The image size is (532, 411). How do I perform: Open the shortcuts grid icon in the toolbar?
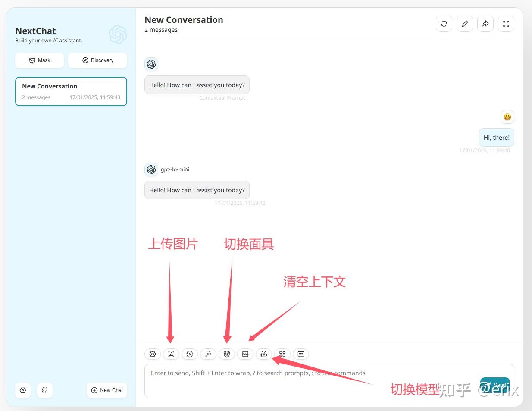282,354
